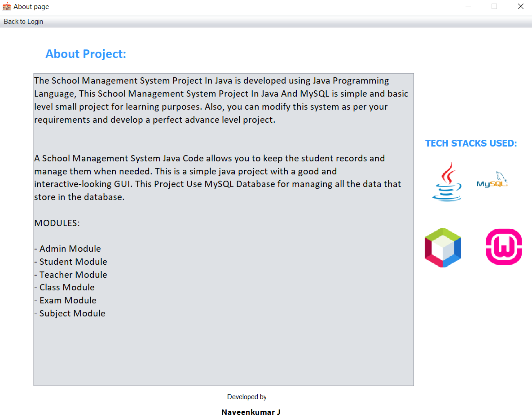532x418 pixels.
Task: Click the About Project heading
Action: 86,54
